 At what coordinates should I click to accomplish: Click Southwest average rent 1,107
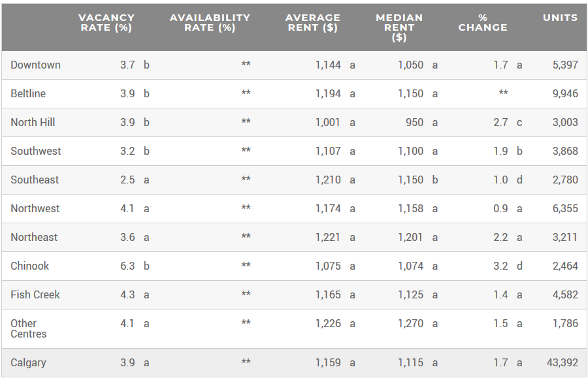coord(328,151)
